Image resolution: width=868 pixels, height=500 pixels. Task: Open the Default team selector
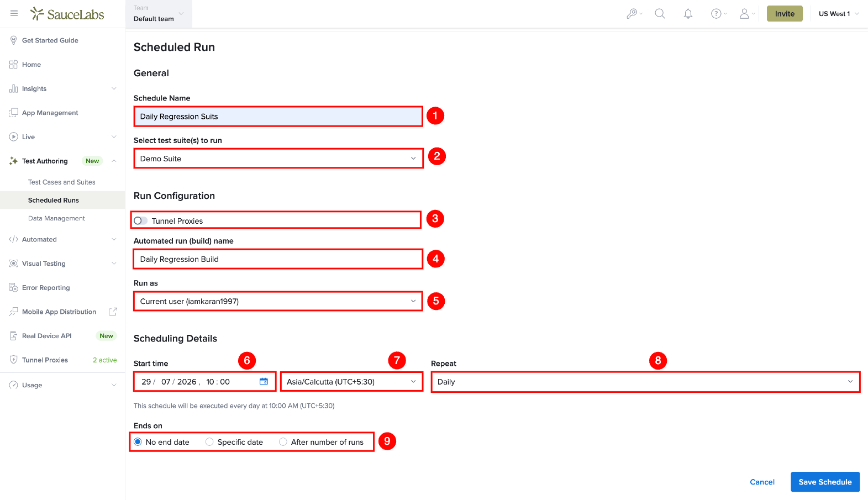[x=159, y=14]
